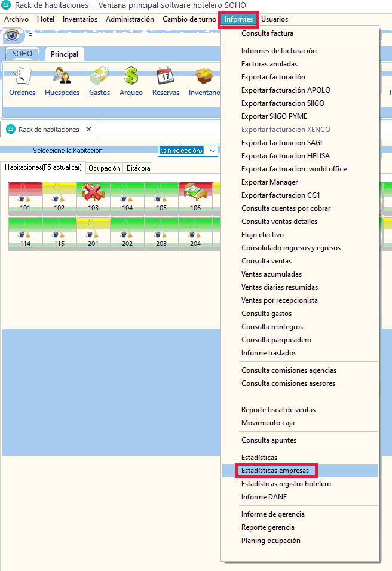The height and width of the screenshot is (571, 392).
Task: Open the Hotel menu
Action: 45,19
